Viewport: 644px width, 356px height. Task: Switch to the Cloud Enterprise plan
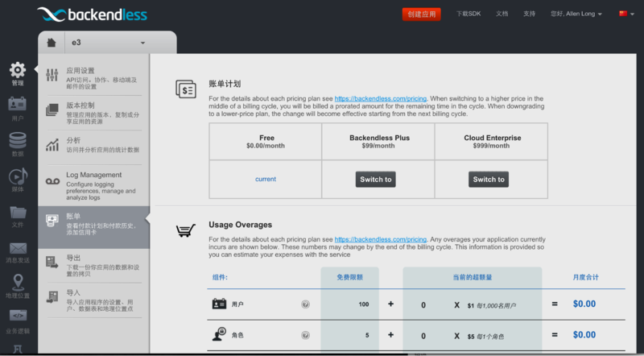click(489, 180)
